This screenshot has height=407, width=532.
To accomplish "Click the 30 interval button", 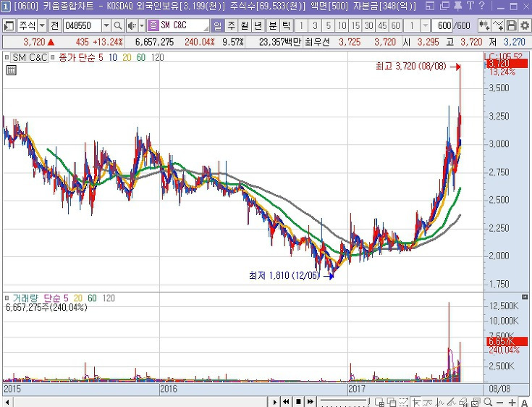I will click(x=369, y=25).
